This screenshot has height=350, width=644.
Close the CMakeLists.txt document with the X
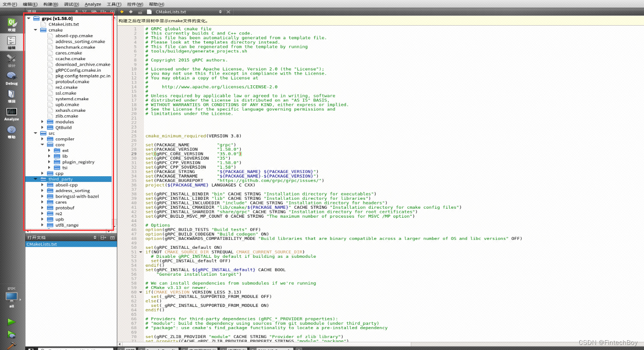click(228, 12)
